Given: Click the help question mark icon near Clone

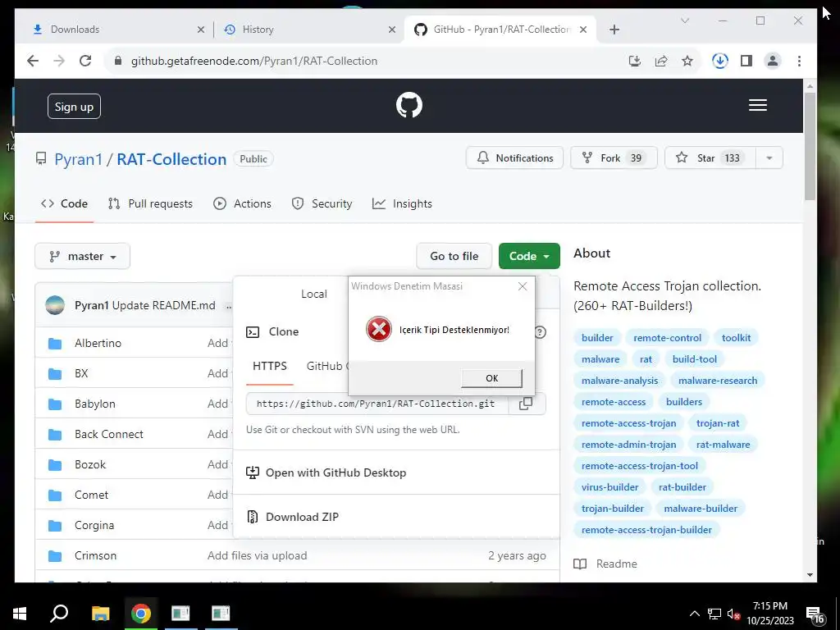Looking at the screenshot, I should (540, 332).
